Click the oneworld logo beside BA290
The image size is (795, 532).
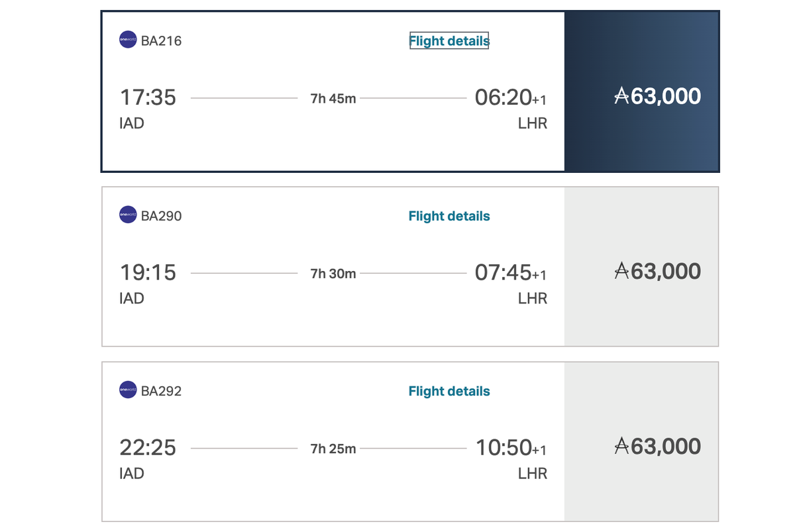(127, 215)
